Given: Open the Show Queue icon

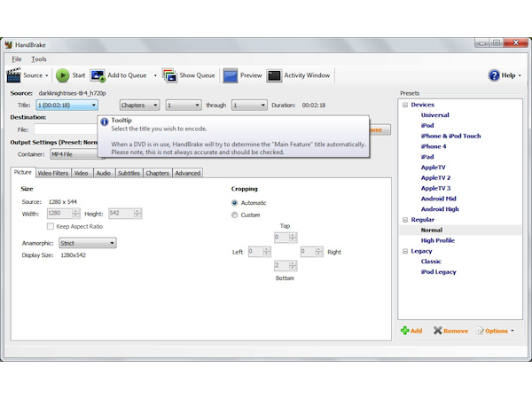Looking at the screenshot, I should click(169, 75).
